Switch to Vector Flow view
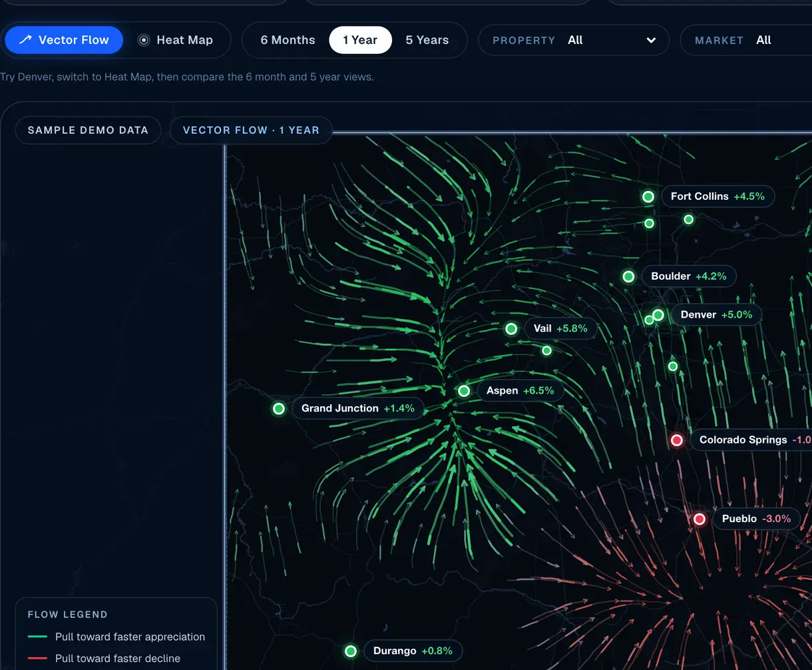The image size is (812, 670). 64,40
